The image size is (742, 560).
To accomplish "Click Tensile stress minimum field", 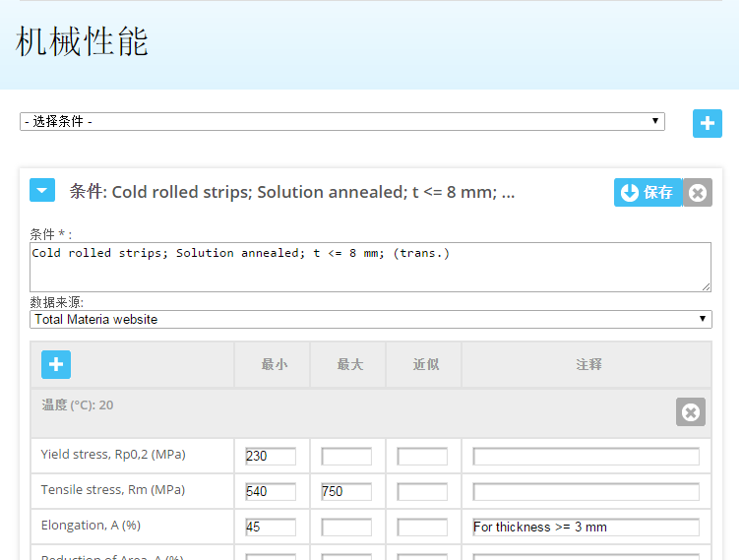I will pyautogui.click(x=271, y=491).
